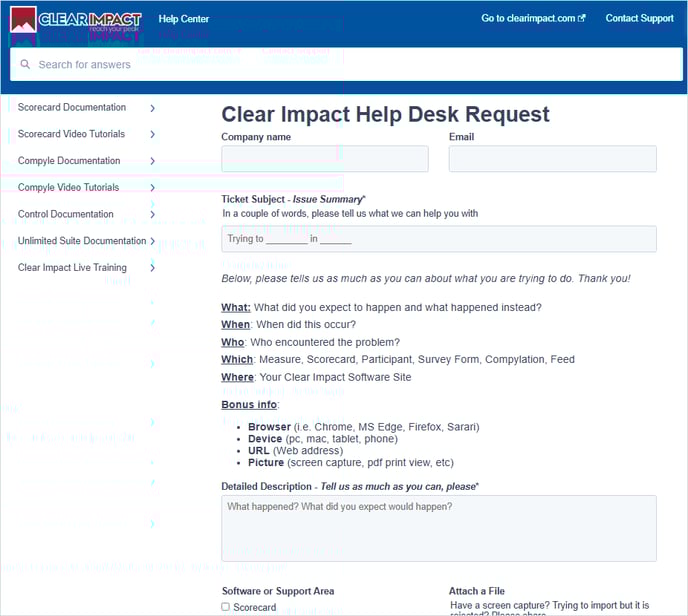This screenshot has height=616, width=688.
Task: Expand the Control Documentation chevron
Action: click(x=152, y=215)
